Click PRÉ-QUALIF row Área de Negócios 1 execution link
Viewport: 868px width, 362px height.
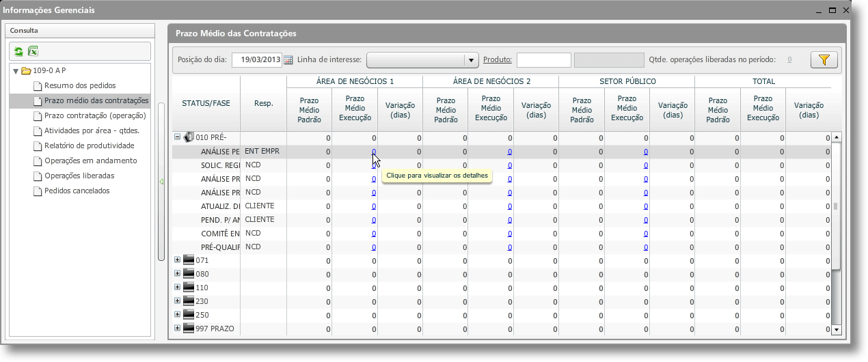point(374,247)
